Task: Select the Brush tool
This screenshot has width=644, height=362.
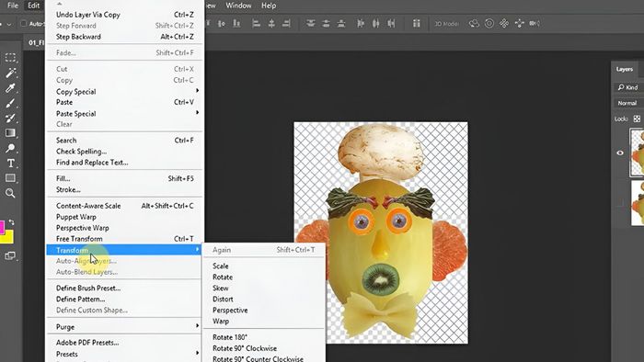Action: [x=10, y=103]
